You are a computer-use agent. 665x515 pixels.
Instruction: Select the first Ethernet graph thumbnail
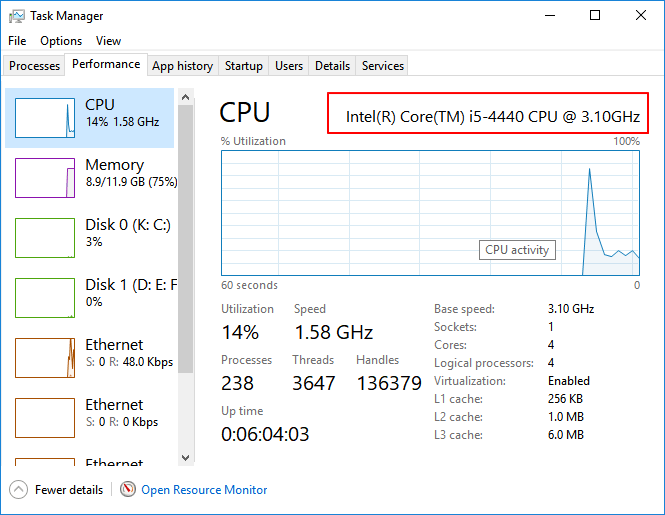pyautogui.click(x=45, y=358)
